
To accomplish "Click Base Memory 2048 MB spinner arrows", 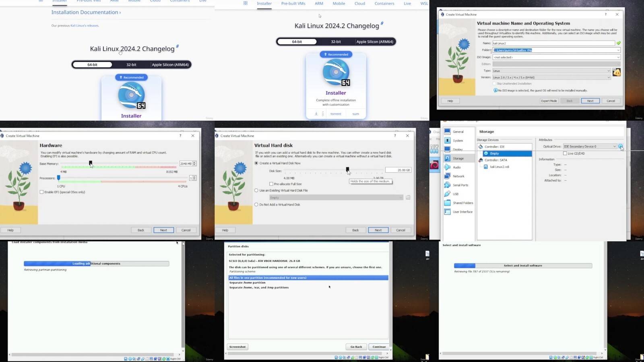I will point(194,163).
